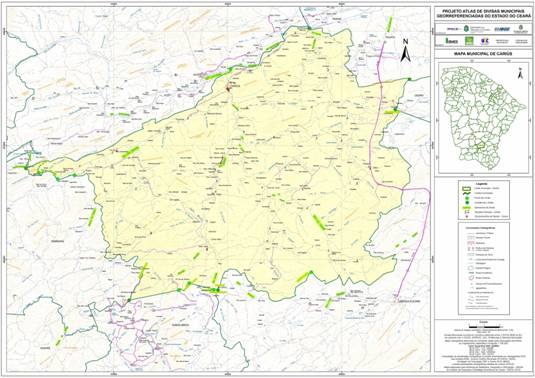Screen dimensions: 535x378
Task: Click the first green dot symbol in the legend
Action: coord(467,198)
